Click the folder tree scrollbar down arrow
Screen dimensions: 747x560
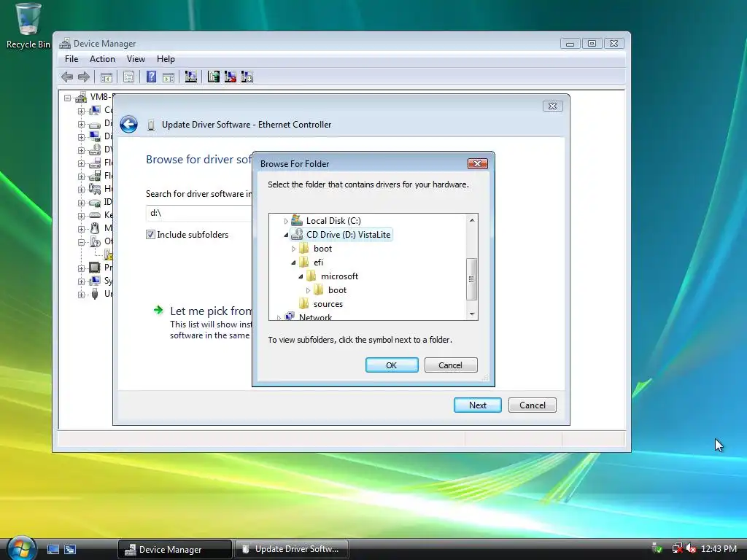[x=472, y=314]
